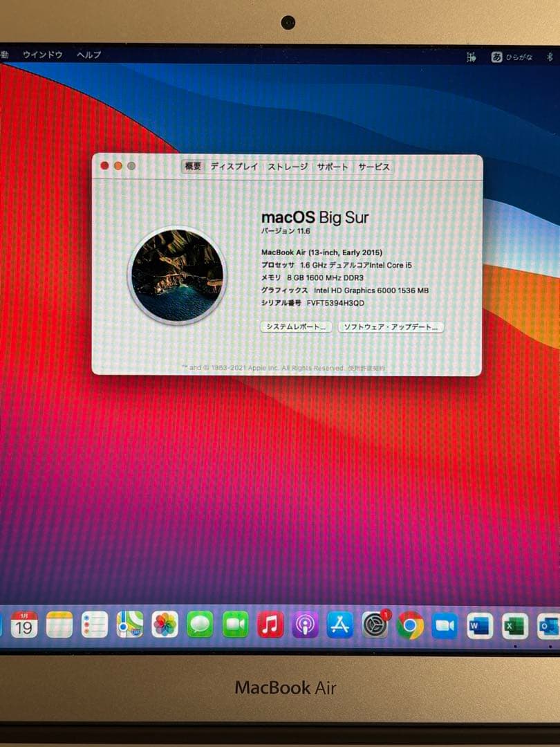Image resolution: width=560 pixels, height=747 pixels.
Task: Select the サポート tab
Action: 331,167
